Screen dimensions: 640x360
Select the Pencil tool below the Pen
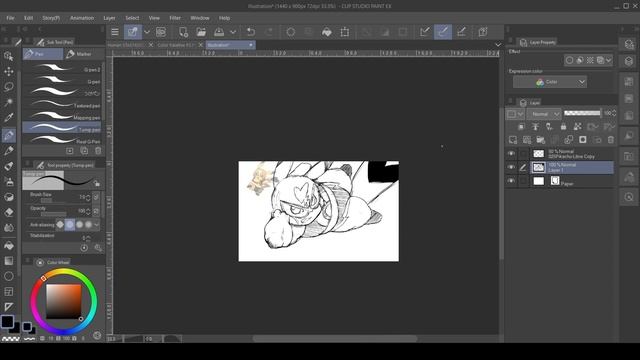point(9,151)
